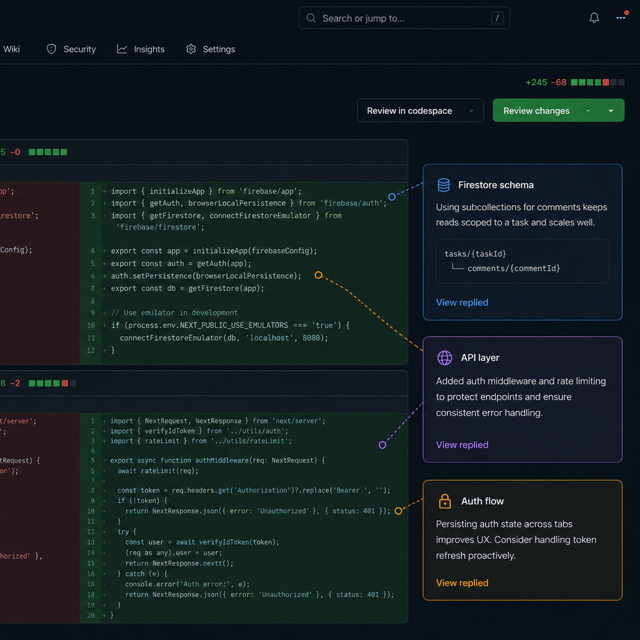Viewport: 640px width, 640px height.
Task: Select the blue annotation marker near firebase/auth import
Action: tap(391, 197)
